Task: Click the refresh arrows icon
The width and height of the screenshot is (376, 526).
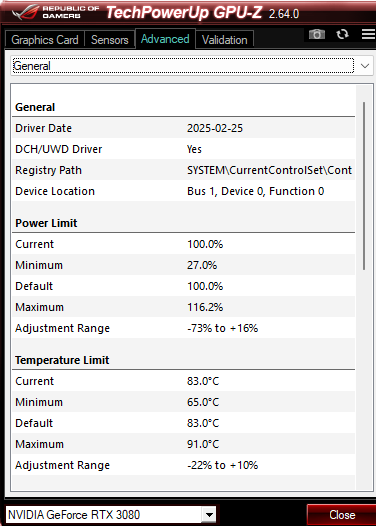Action: click(342, 34)
